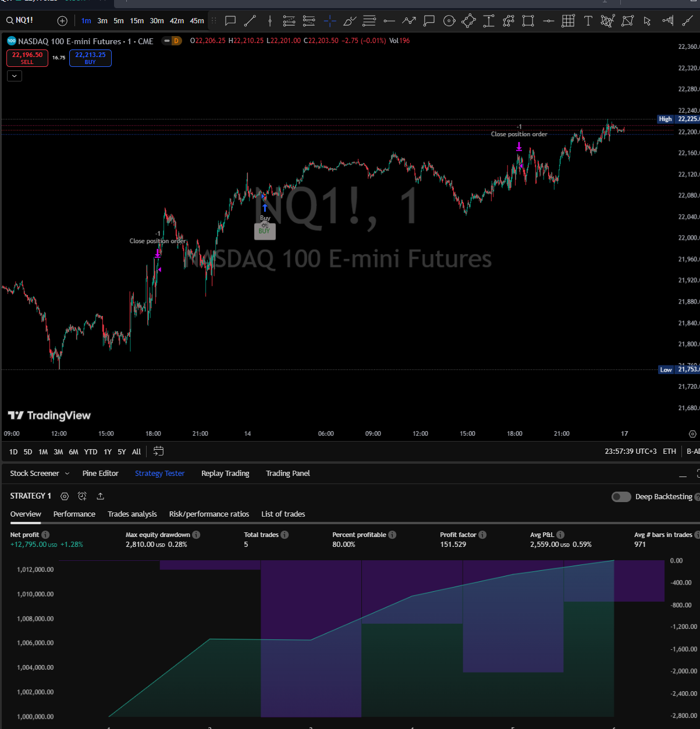Select the rectangle shape tool

click(x=528, y=21)
